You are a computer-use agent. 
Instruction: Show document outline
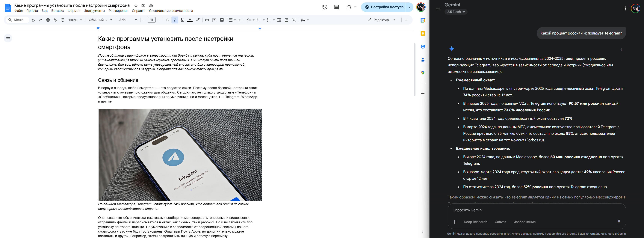(8, 38)
